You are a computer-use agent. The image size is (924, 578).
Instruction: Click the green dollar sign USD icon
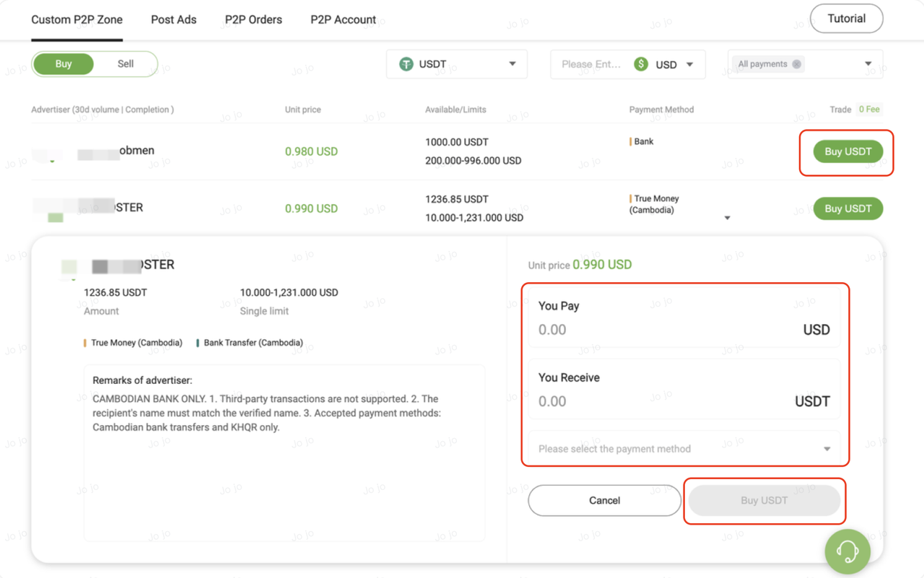click(640, 64)
